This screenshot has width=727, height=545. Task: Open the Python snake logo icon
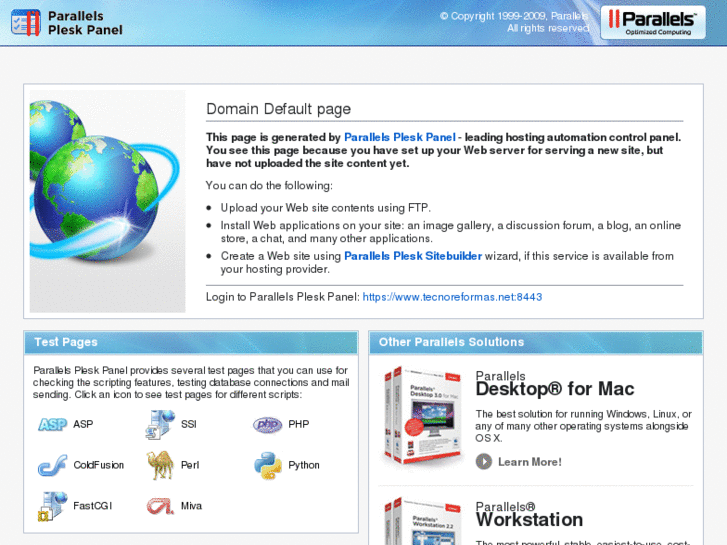coord(268,465)
